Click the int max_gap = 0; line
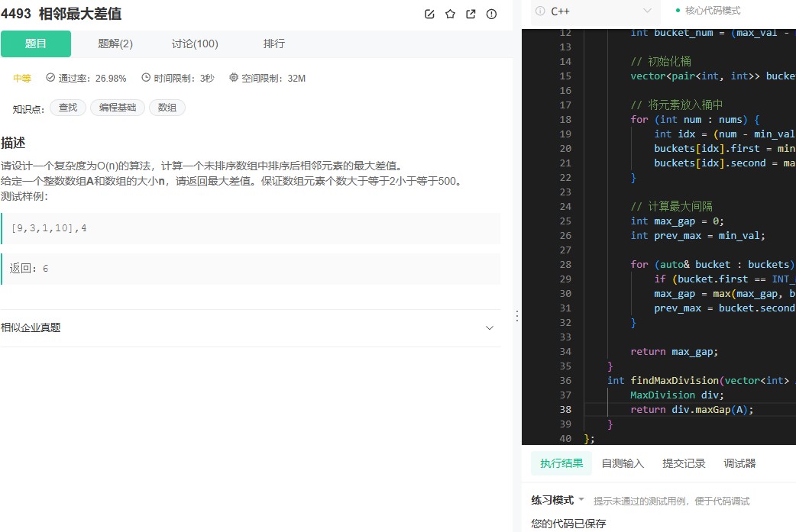The width and height of the screenshot is (796, 532). 677,221
